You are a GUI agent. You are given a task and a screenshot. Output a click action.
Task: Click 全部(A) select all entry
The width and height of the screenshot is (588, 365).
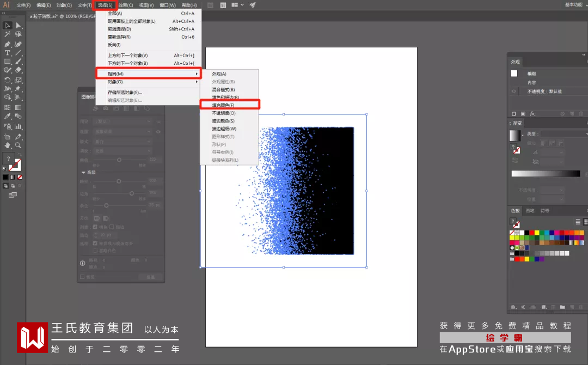[x=149, y=13]
